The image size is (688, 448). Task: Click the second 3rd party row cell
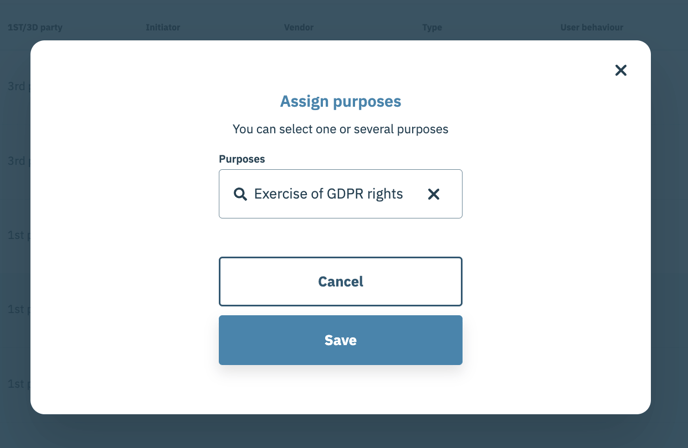18,161
